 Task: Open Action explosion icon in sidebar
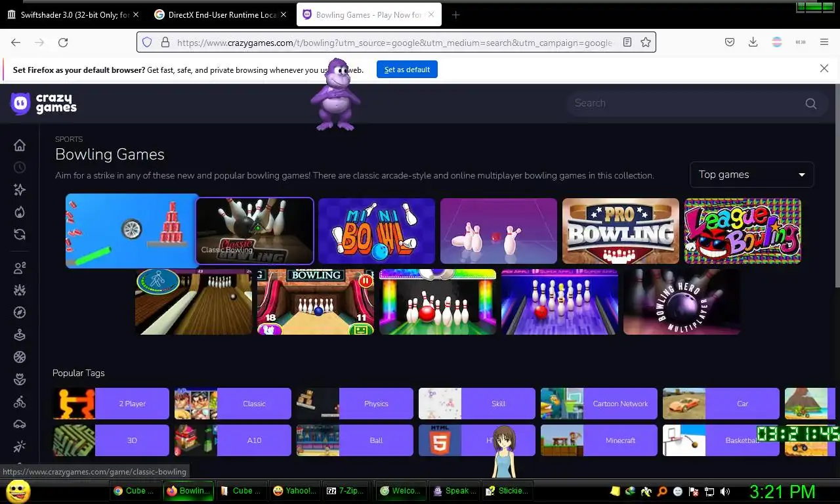click(x=20, y=290)
